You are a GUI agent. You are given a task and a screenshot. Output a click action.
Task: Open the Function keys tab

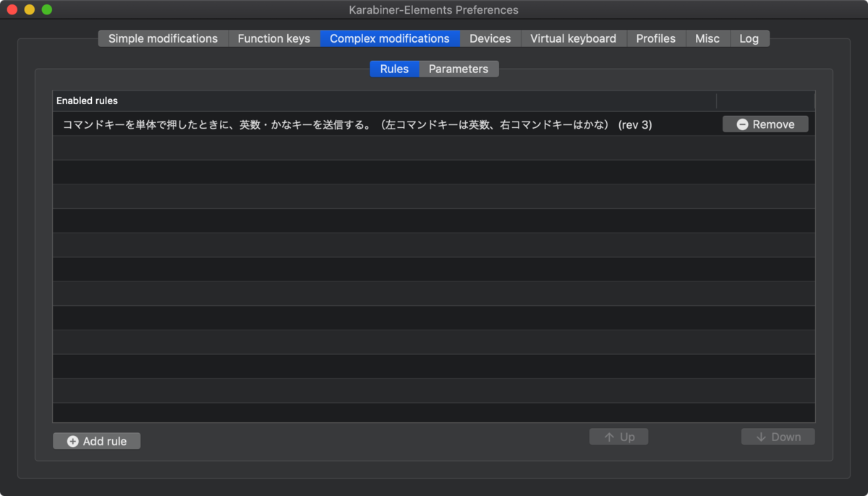[x=274, y=38]
